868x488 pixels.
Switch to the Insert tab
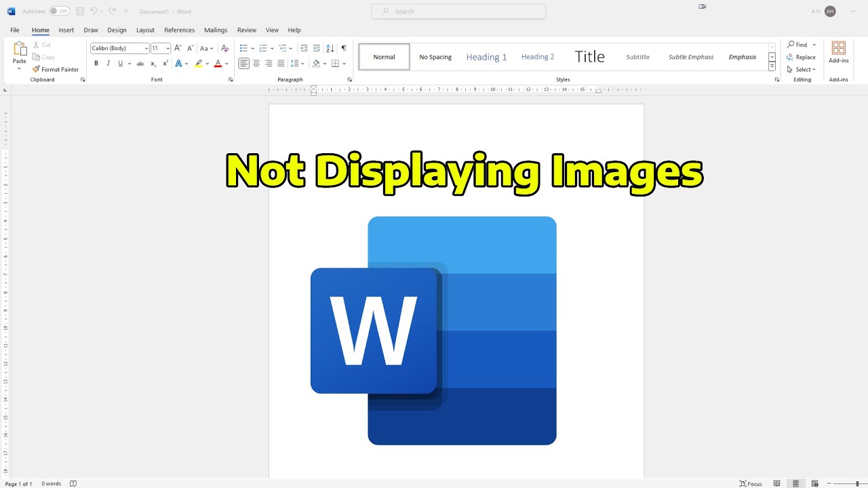click(66, 30)
